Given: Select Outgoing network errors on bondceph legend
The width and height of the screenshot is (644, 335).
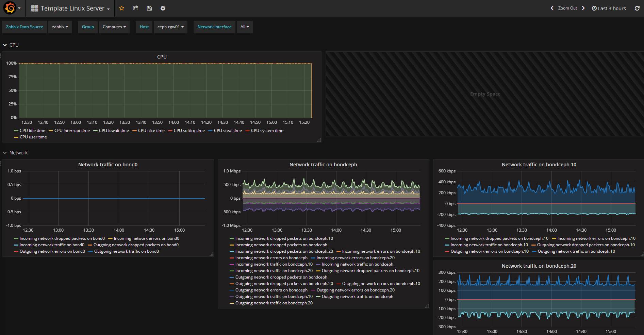Looking at the screenshot, I should pyautogui.click(x=271, y=290).
